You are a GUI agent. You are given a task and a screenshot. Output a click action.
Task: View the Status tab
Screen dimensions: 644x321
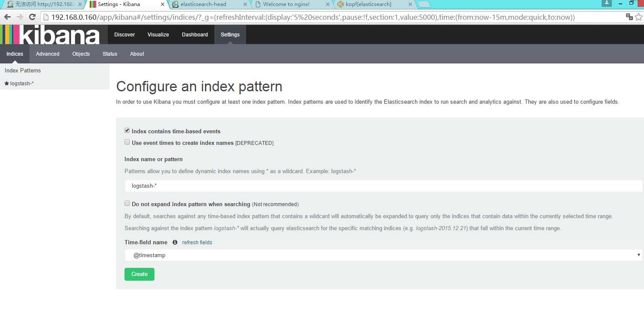tap(110, 54)
